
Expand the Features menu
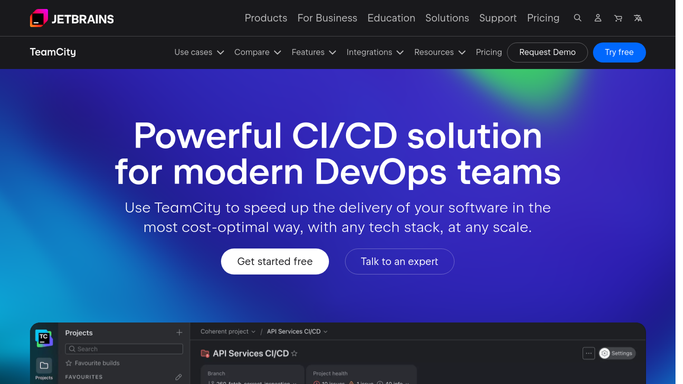314,52
